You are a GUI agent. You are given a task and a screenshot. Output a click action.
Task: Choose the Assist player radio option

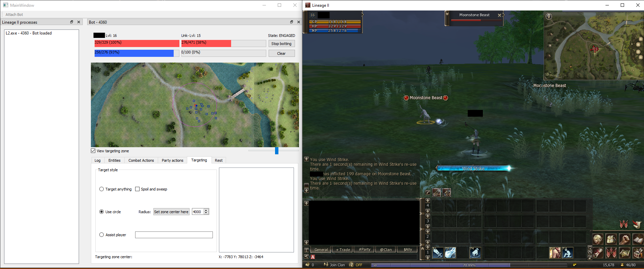point(101,235)
